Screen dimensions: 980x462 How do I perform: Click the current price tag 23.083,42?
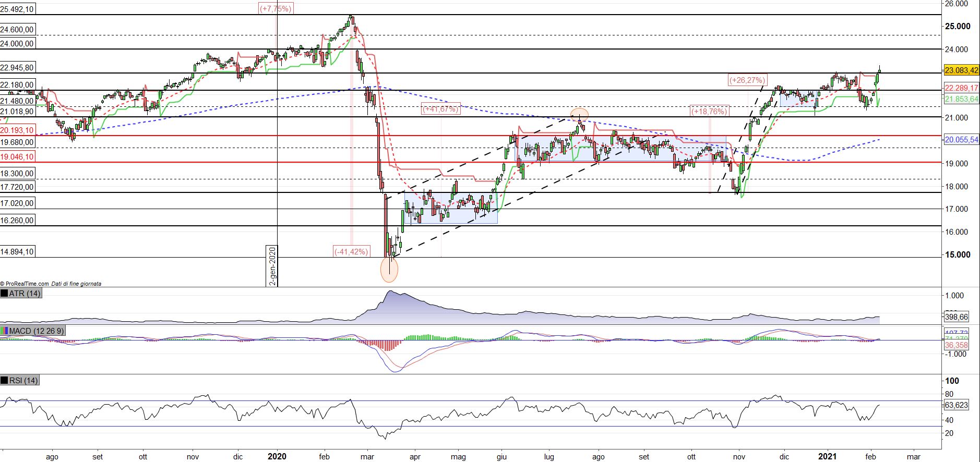(x=961, y=70)
